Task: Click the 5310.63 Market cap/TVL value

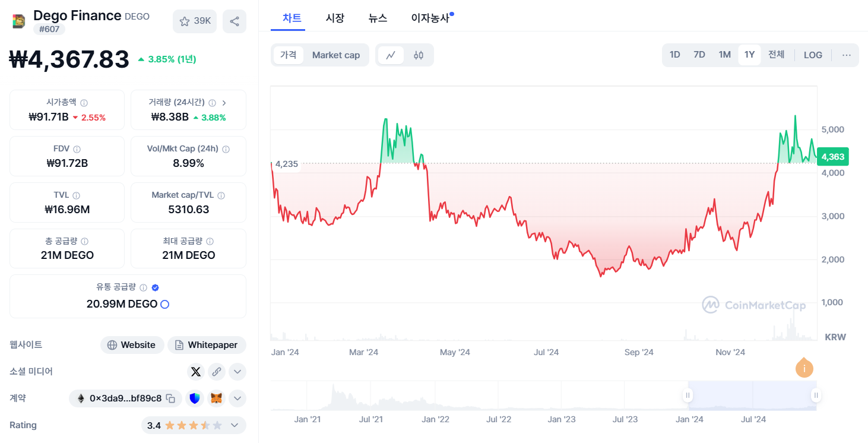Action: (x=189, y=210)
